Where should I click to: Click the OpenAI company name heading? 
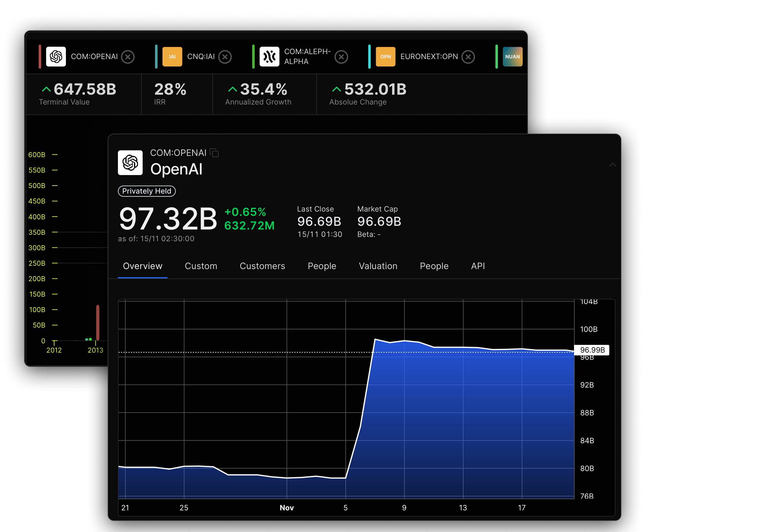tap(176, 169)
